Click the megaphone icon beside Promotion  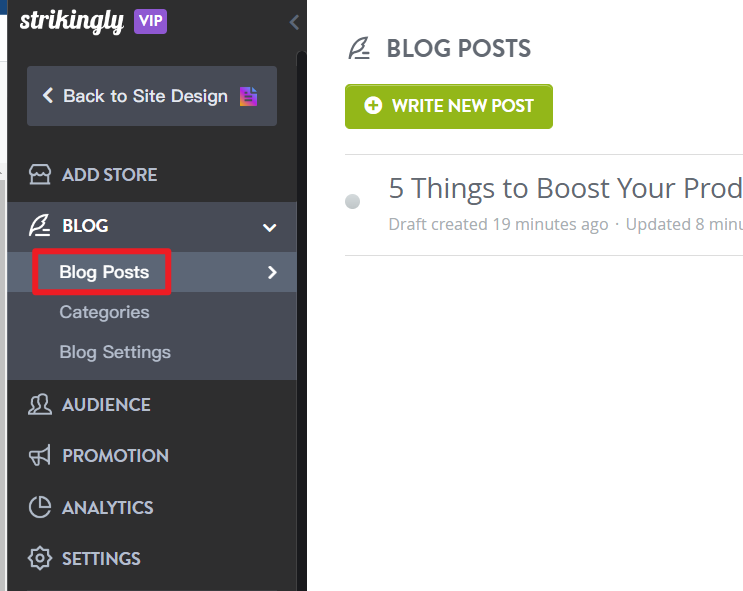40,455
